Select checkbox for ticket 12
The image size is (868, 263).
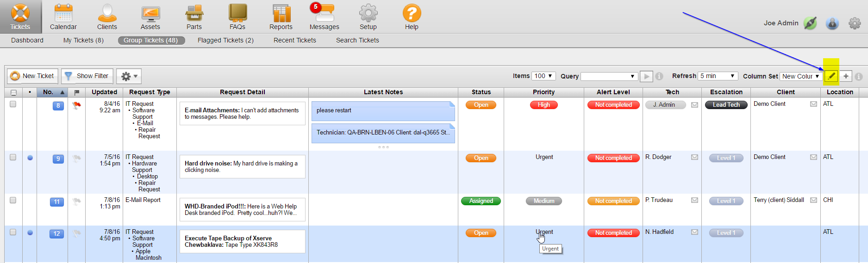13,232
